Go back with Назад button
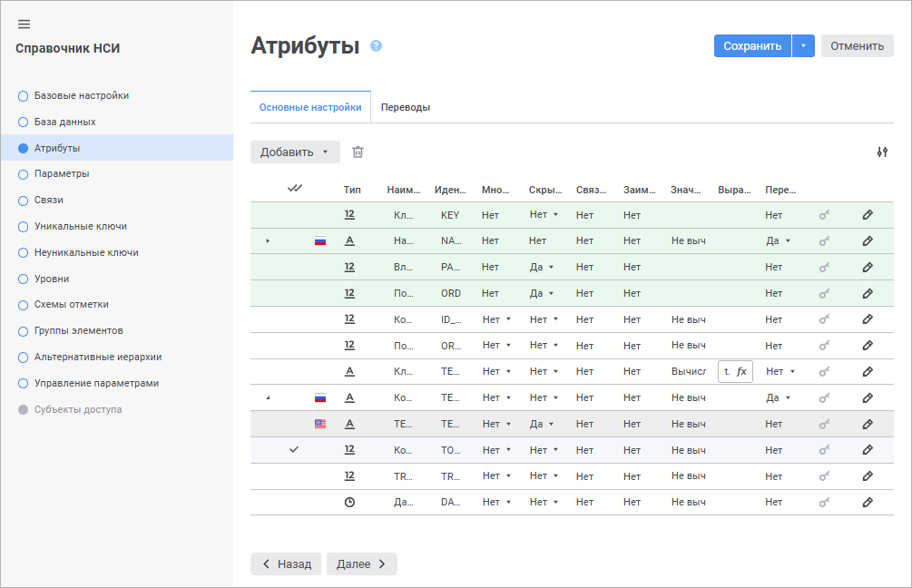 click(286, 563)
